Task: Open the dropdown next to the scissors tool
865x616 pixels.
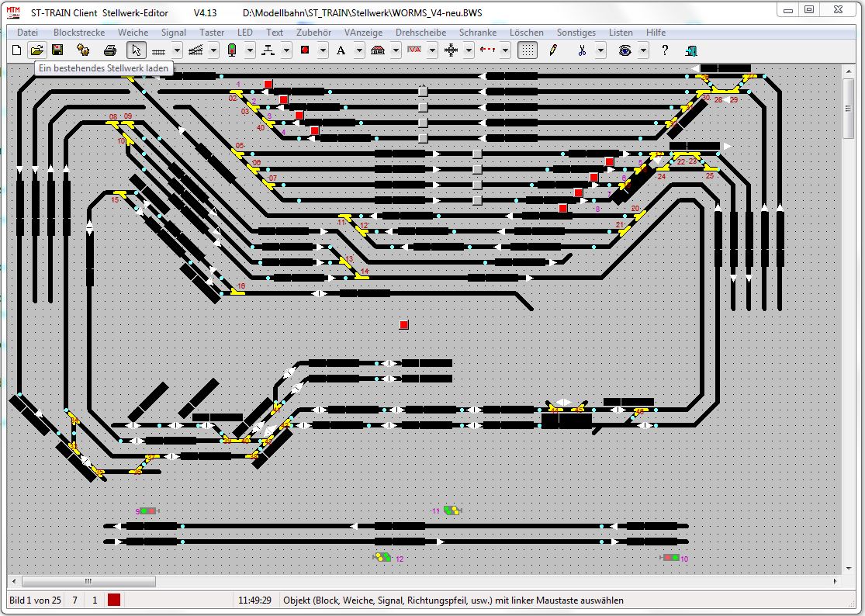Action: [600, 50]
